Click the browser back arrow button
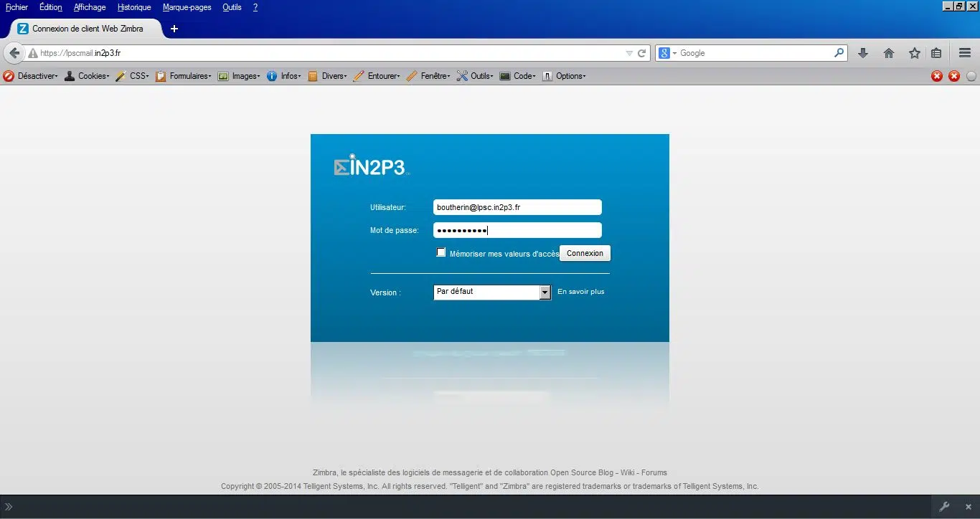This screenshot has height=519, width=980. 14,53
